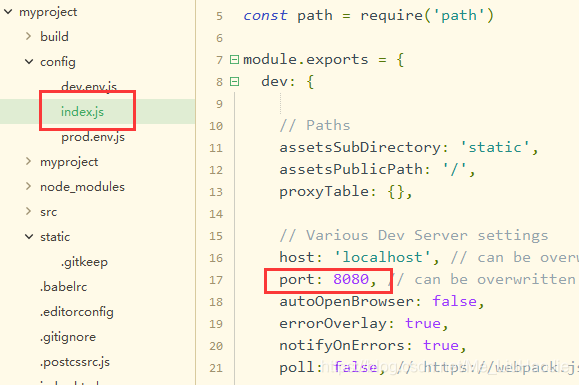Fold the dev block on line 8
Screen dimensions: 579x385
point(234,82)
